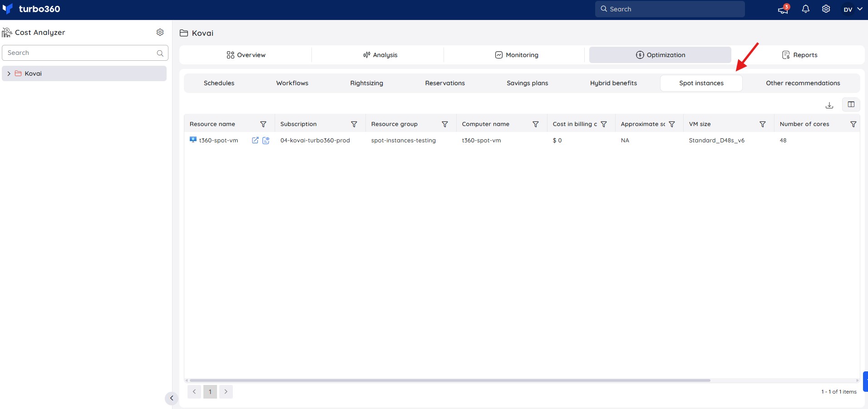This screenshot has height=409, width=868.
Task: Switch to the Monitoring tab
Action: click(x=516, y=55)
